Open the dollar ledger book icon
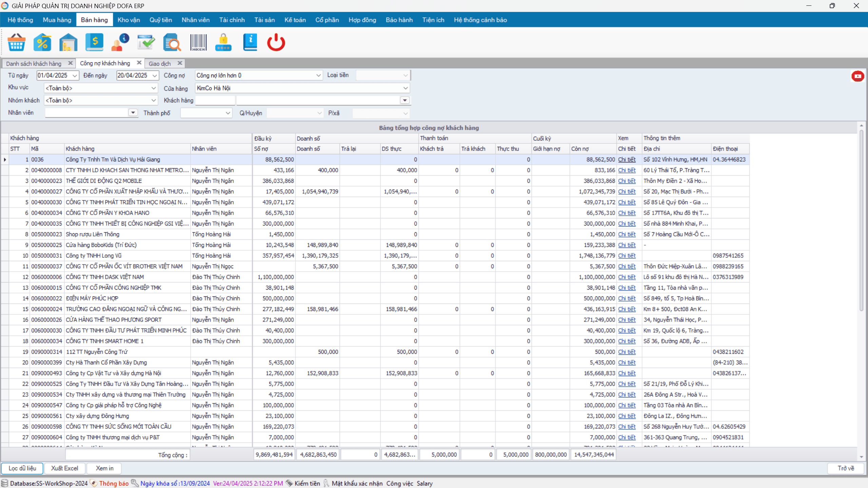This screenshot has width=868, height=488. coord(94,42)
